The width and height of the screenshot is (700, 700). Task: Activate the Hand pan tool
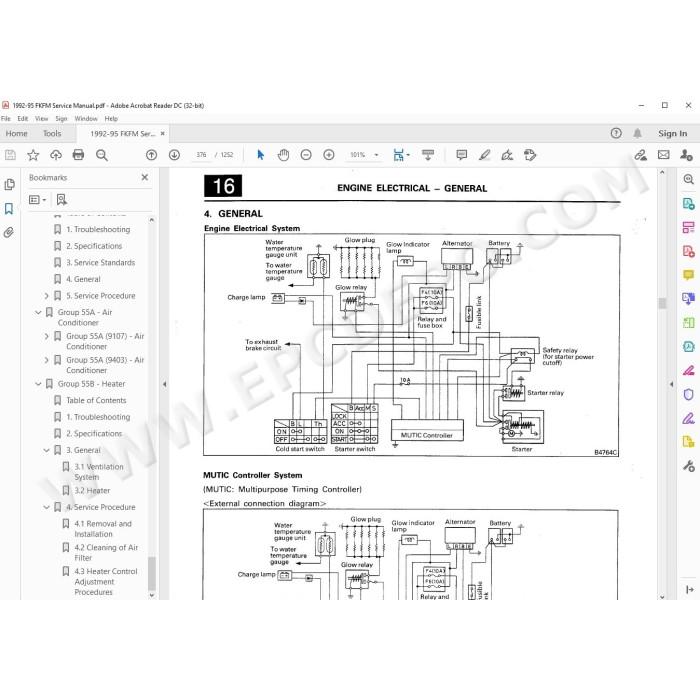click(283, 155)
